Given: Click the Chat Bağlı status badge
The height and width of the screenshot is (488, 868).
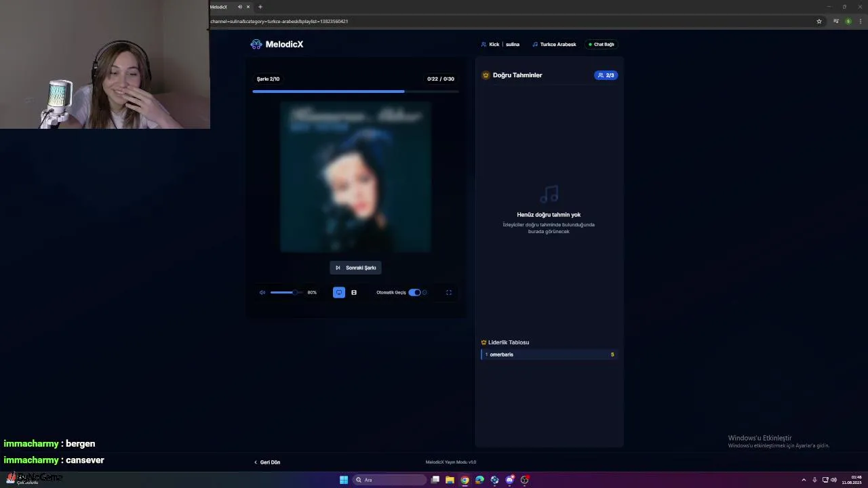Looking at the screenshot, I should click(x=601, y=44).
